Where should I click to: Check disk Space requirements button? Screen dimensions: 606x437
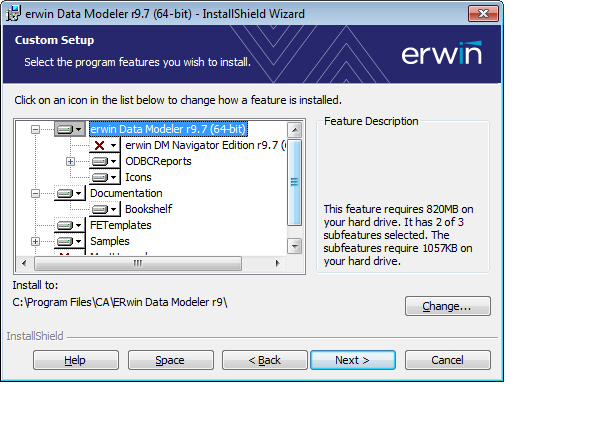click(x=170, y=360)
